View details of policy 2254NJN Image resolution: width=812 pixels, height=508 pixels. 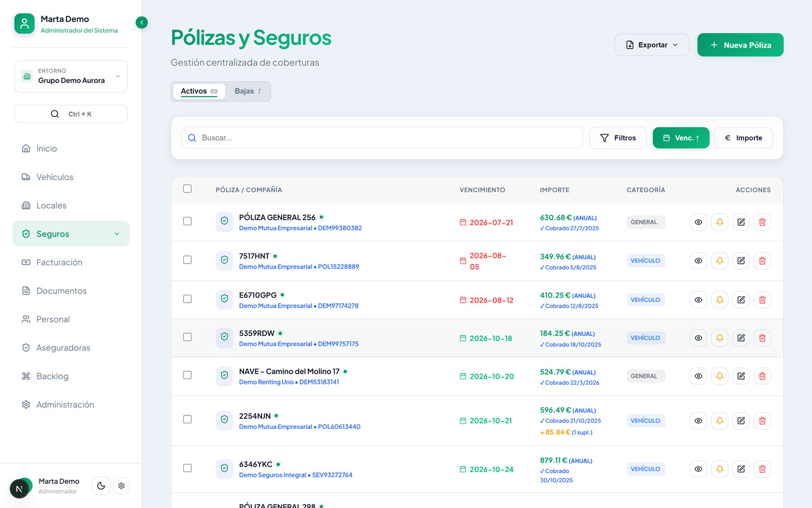coord(698,421)
